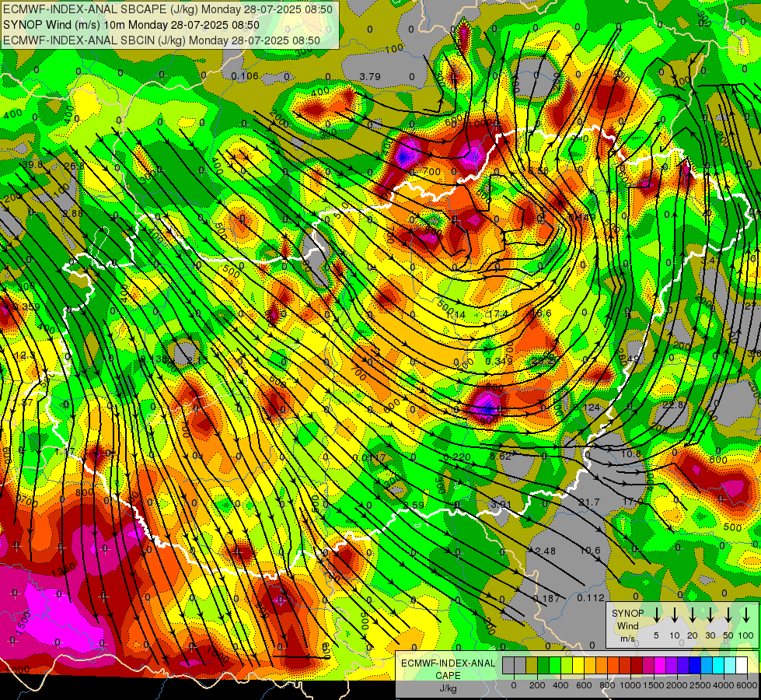Click the 3.91 value on the map

tap(501, 504)
